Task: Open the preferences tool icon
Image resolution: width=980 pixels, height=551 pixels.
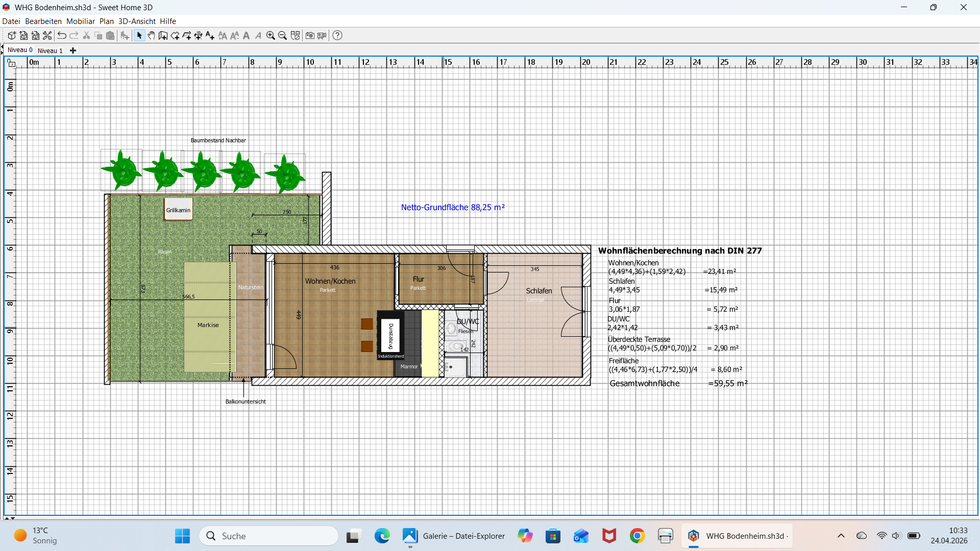Action: pos(47,36)
